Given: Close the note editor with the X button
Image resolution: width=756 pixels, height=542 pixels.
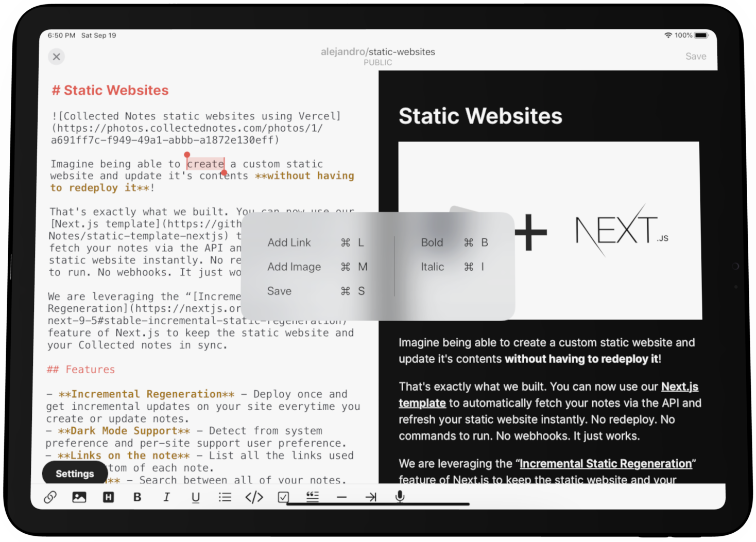Looking at the screenshot, I should click(57, 57).
